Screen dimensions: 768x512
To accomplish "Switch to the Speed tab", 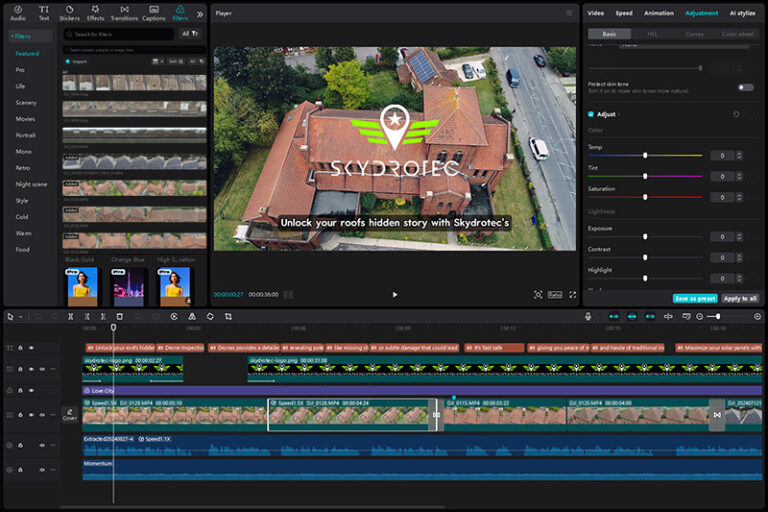I will pyautogui.click(x=624, y=13).
